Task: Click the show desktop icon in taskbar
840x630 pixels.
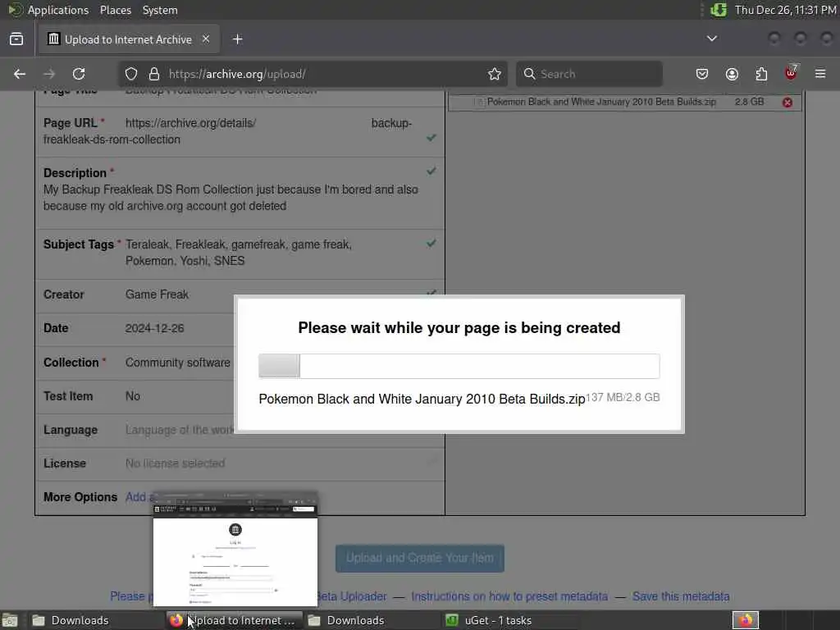Action: [x=10, y=620]
